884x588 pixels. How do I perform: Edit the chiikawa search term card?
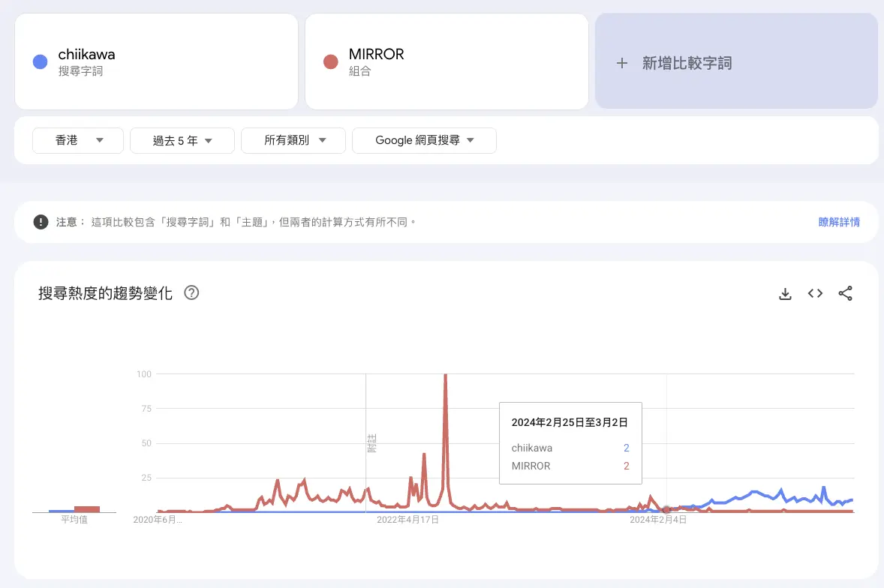[x=156, y=61]
